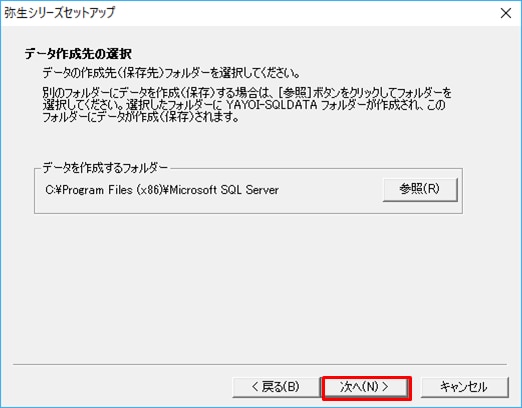
Task: Click the horizontal separator above the buttons
Action: [260, 364]
